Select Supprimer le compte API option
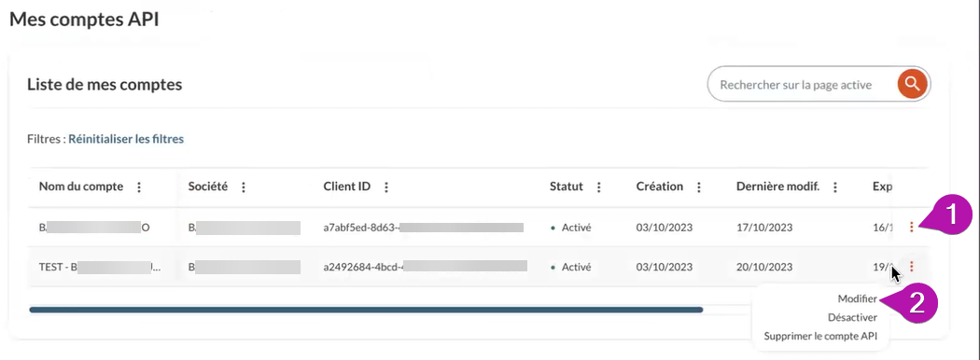Image resolution: width=980 pixels, height=360 pixels. tap(820, 337)
